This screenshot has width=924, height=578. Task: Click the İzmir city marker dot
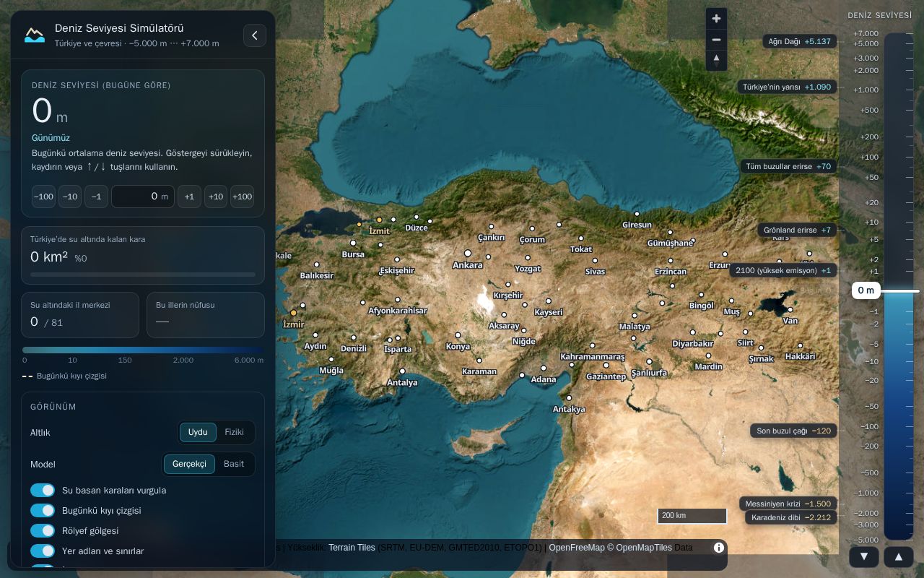click(294, 313)
